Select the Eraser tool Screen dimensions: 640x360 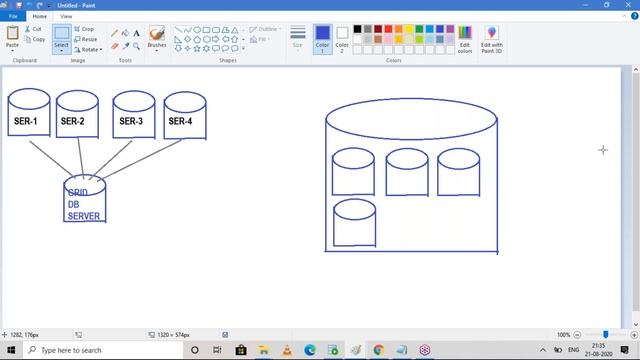(x=114, y=46)
